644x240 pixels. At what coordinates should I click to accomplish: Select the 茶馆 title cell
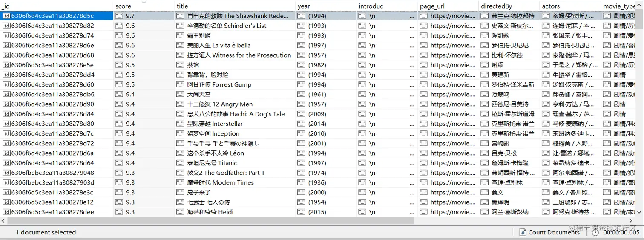coord(235,65)
